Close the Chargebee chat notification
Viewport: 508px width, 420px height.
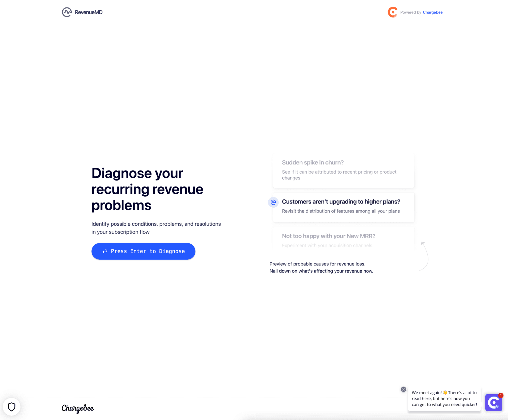point(404,388)
